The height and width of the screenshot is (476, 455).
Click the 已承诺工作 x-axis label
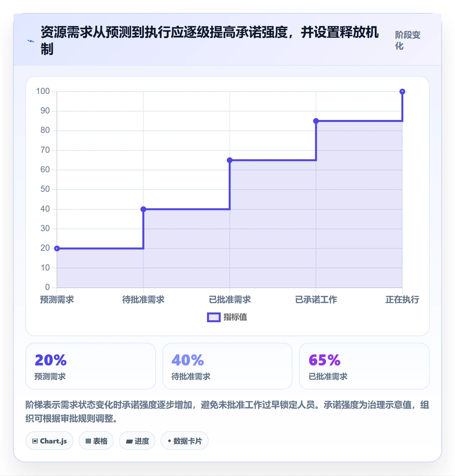pyautogui.click(x=316, y=299)
